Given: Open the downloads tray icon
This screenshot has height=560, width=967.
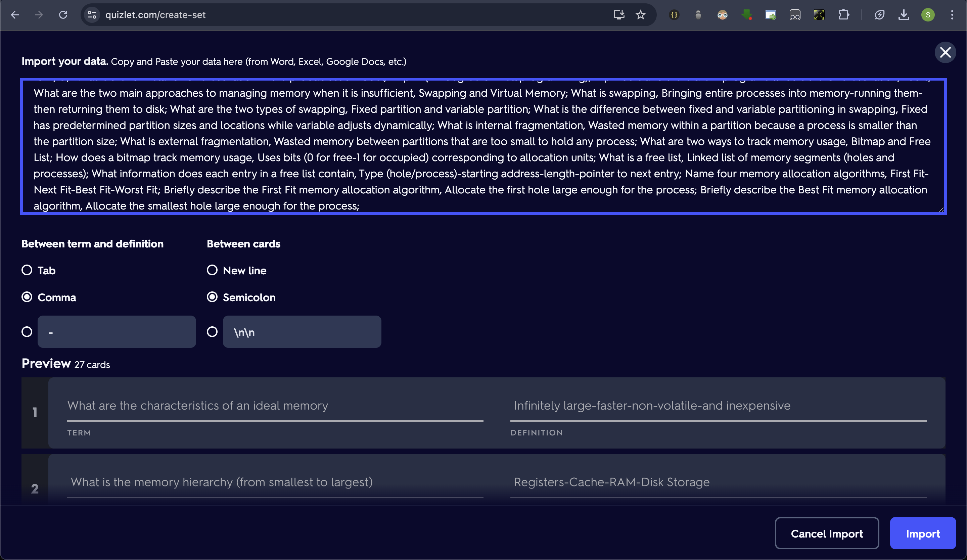Looking at the screenshot, I should (904, 15).
